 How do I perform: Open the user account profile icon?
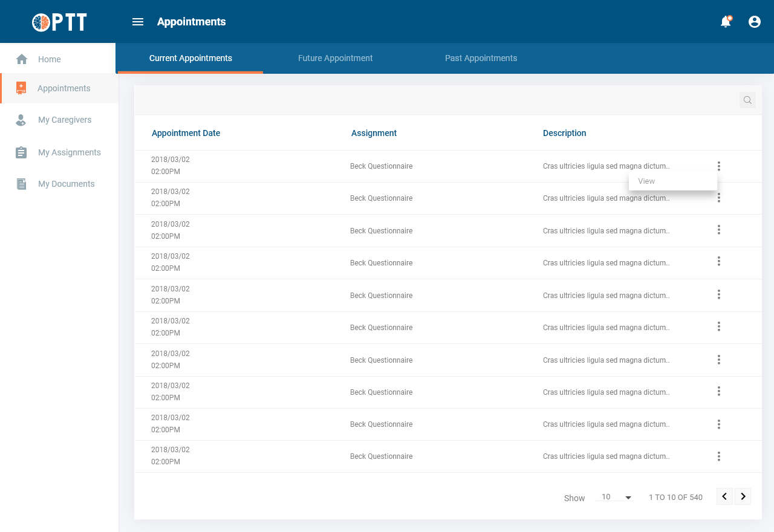(x=754, y=22)
